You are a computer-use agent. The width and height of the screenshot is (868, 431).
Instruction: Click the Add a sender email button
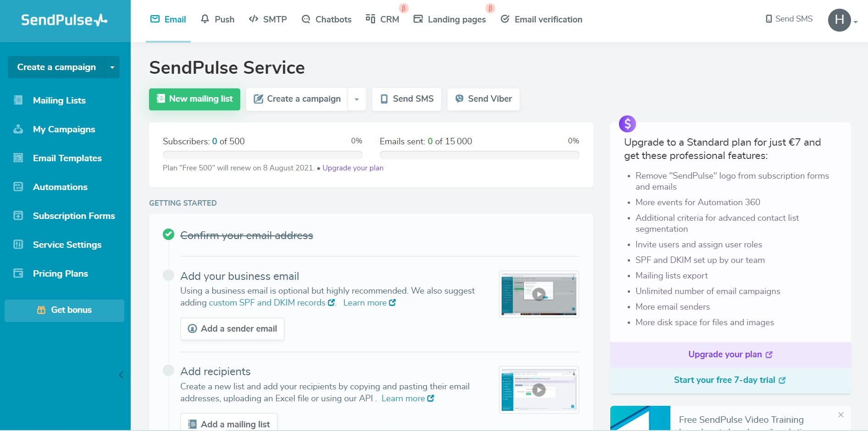tap(232, 329)
